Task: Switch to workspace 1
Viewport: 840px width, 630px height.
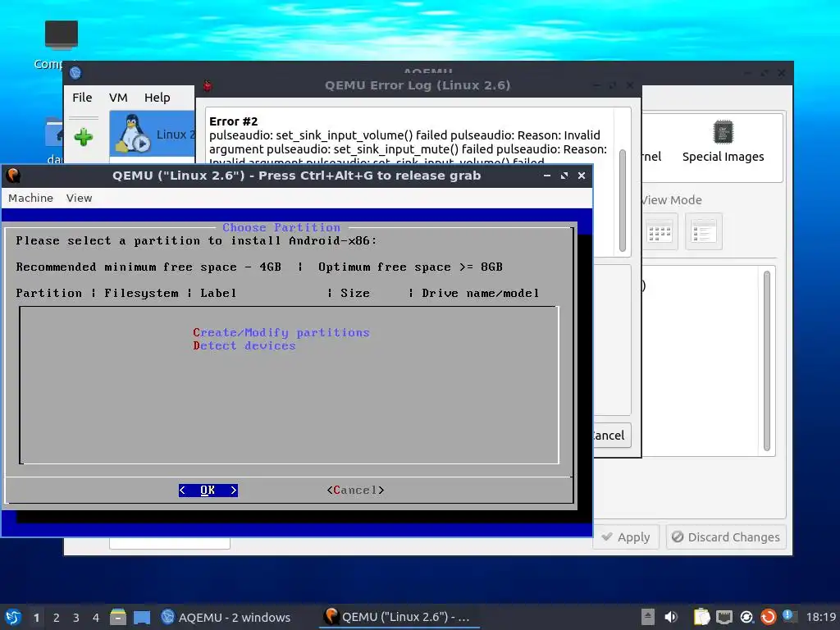Action: pos(36,618)
